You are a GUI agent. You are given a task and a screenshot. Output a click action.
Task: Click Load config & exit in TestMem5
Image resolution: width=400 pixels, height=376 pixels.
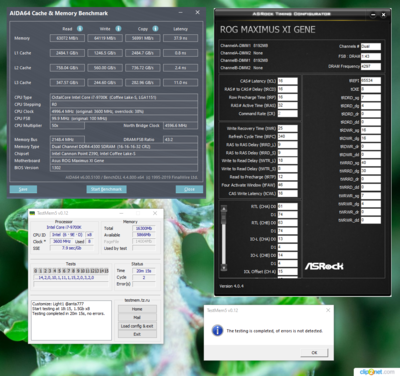pyautogui.click(x=137, y=326)
